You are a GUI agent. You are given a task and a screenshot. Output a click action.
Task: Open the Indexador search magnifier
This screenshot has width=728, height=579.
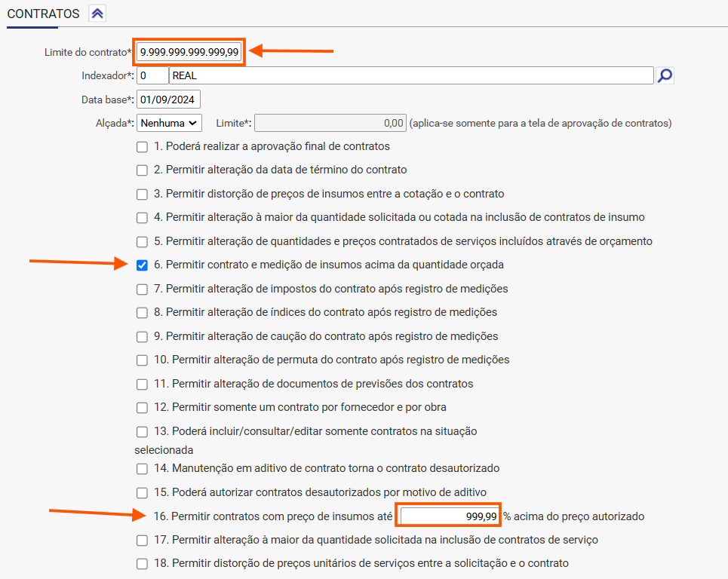[665, 75]
